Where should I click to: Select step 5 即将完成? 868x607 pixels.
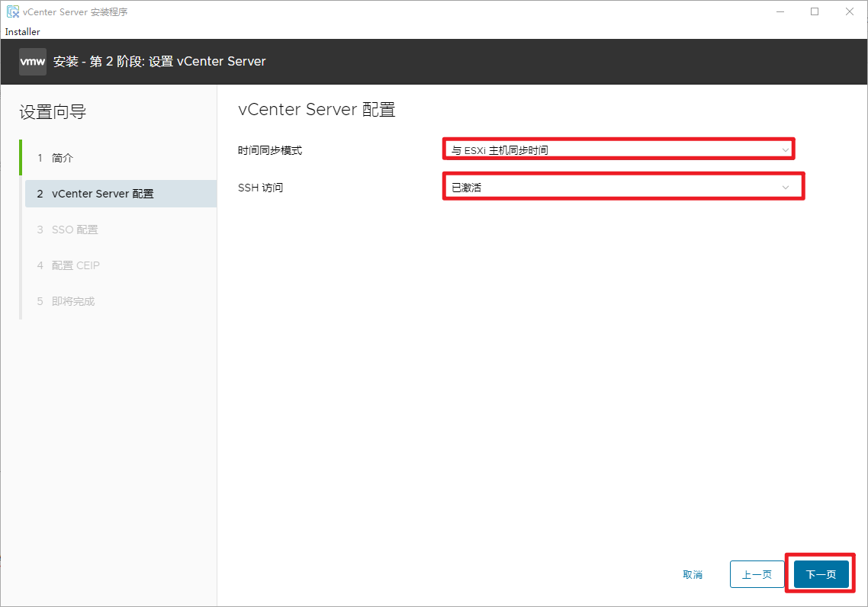coord(73,301)
